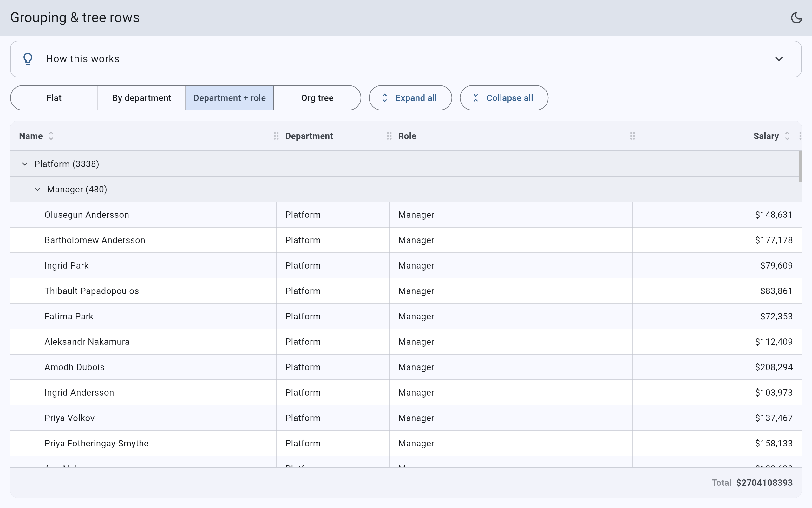Click the Total $2704108393 footer value
Screen dimensions: 812x508
pyautogui.click(x=764, y=483)
